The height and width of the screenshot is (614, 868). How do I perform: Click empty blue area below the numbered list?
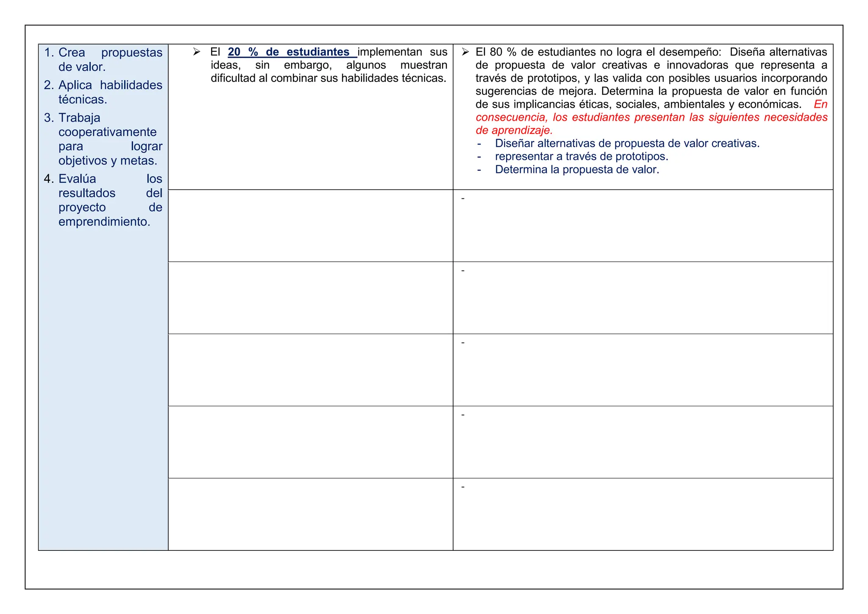click(103, 382)
